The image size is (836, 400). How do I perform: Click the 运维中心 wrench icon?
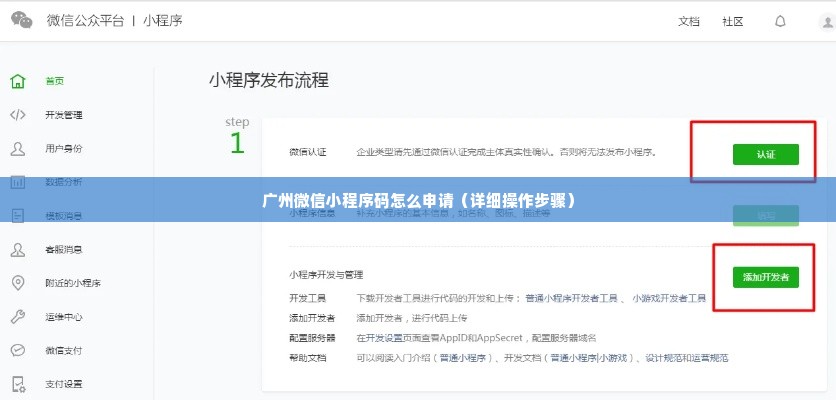[18, 317]
